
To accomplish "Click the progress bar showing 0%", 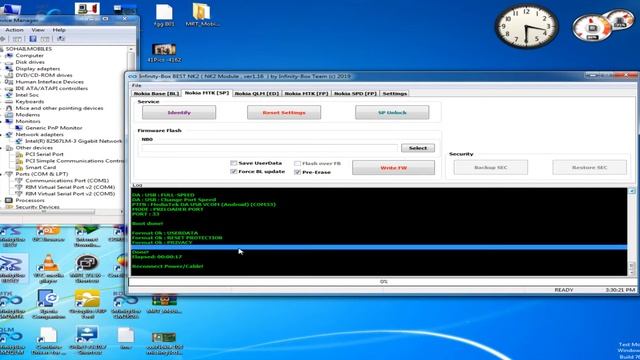I will tap(383, 282).
